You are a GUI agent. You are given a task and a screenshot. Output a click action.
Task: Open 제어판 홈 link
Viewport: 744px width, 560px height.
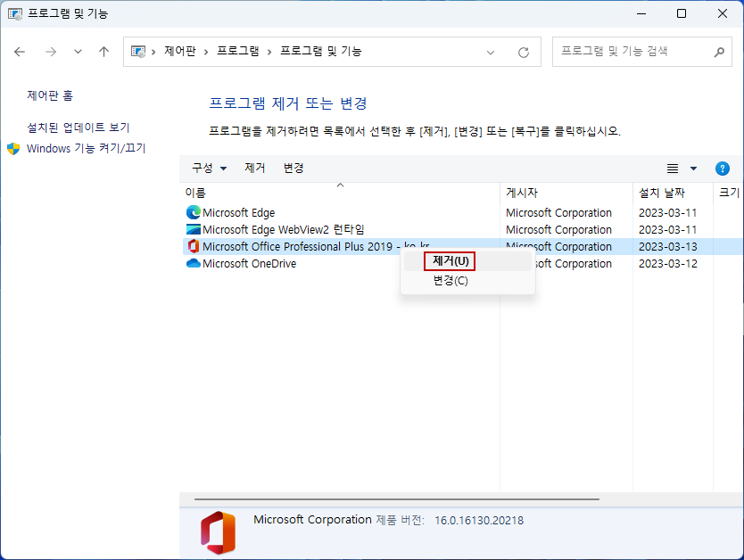point(50,95)
